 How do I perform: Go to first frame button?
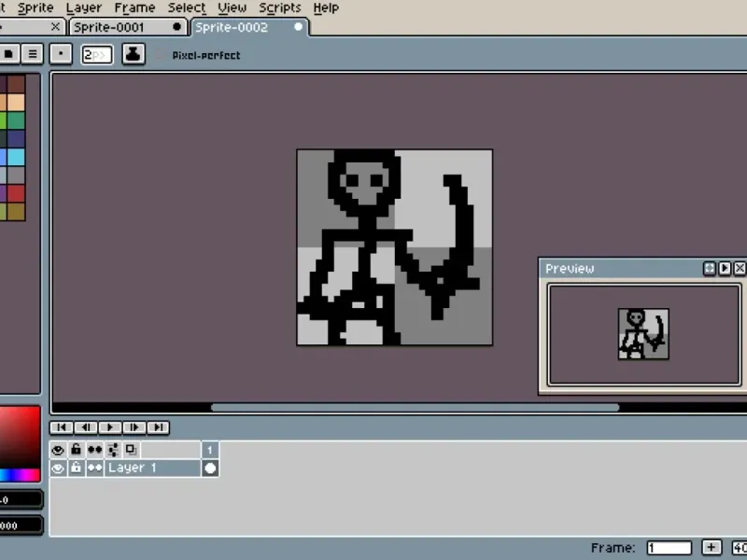[x=62, y=427]
